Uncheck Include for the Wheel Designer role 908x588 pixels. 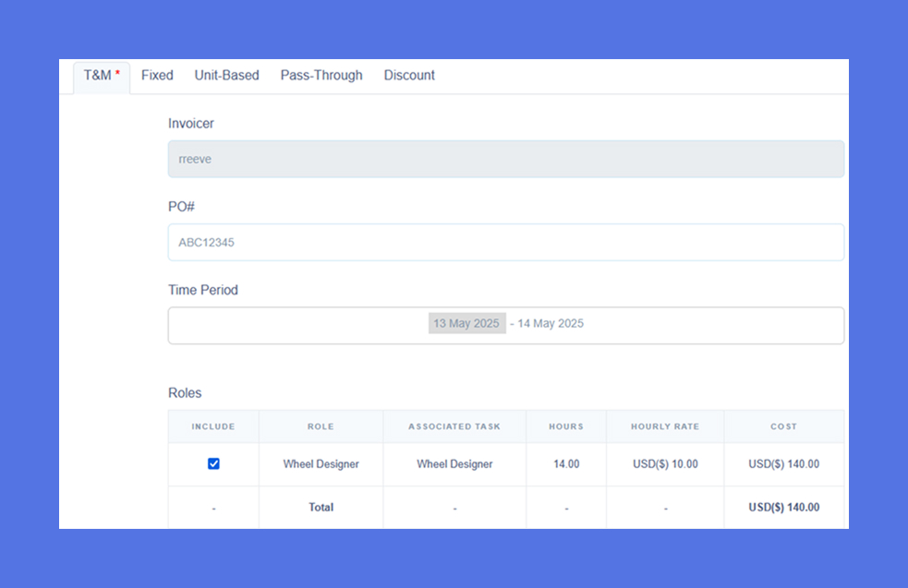coord(213,464)
